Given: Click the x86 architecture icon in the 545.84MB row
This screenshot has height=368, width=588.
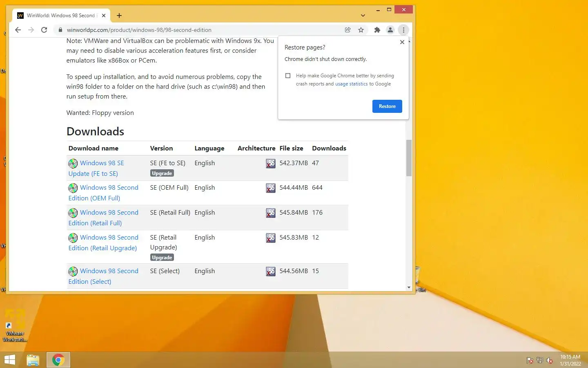Looking at the screenshot, I should click(x=271, y=213).
